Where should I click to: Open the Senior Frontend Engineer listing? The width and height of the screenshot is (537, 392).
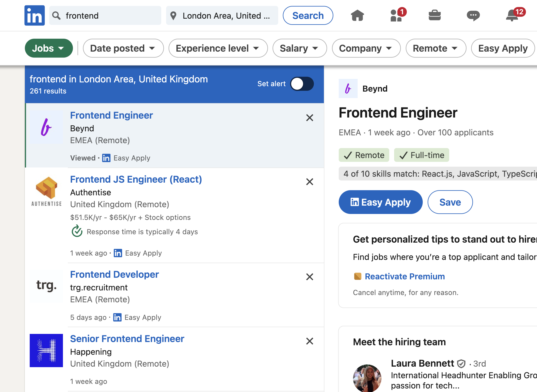coord(127,339)
